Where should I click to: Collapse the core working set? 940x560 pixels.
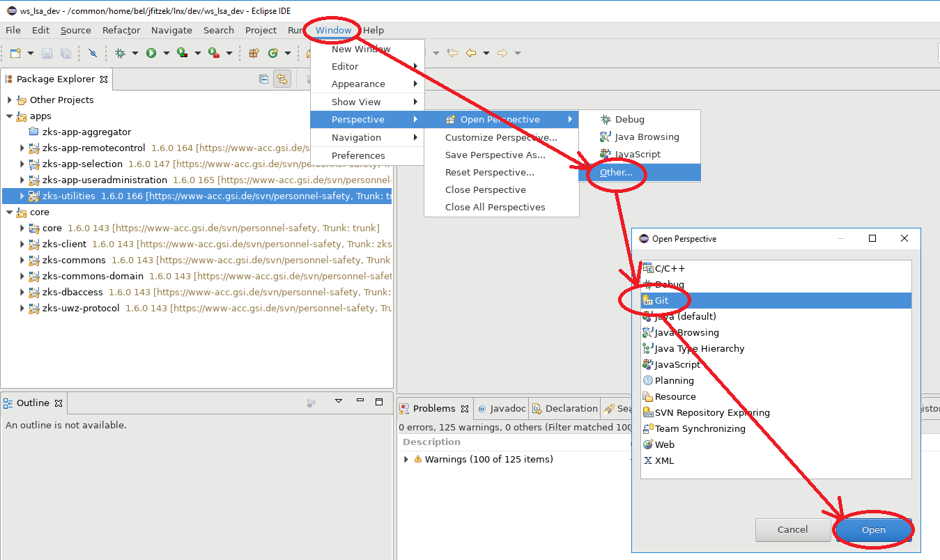(10, 212)
